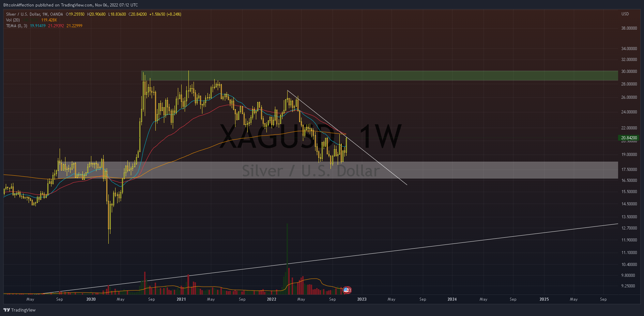Select the volume value 119.428K
Image resolution: width=644 pixels, height=316 pixels.
(49, 20)
